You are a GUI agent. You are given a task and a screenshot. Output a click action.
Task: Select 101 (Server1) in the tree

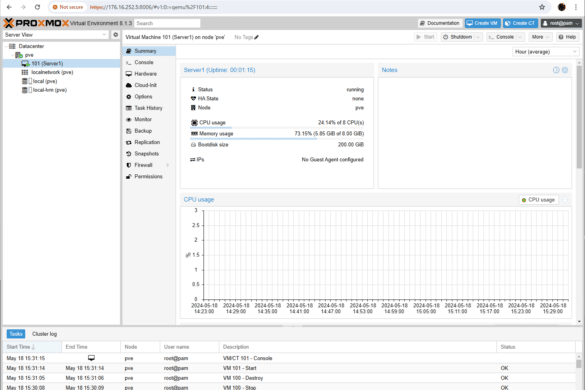tap(62, 63)
